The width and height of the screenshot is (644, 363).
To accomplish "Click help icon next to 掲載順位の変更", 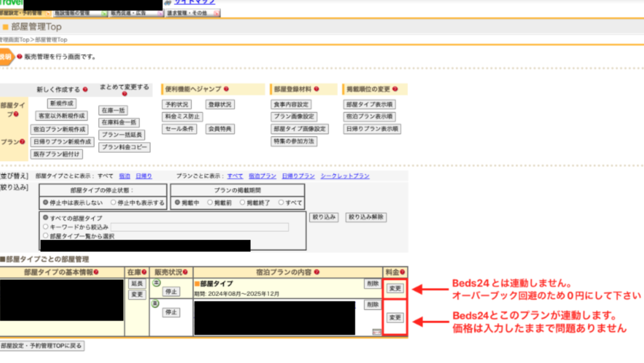I will tap(395, 89).
